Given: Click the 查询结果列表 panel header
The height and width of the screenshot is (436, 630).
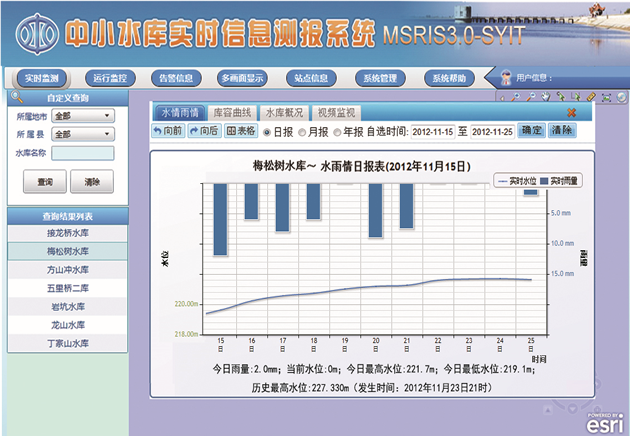Looking at the screenshot, I should coord(68,216).
